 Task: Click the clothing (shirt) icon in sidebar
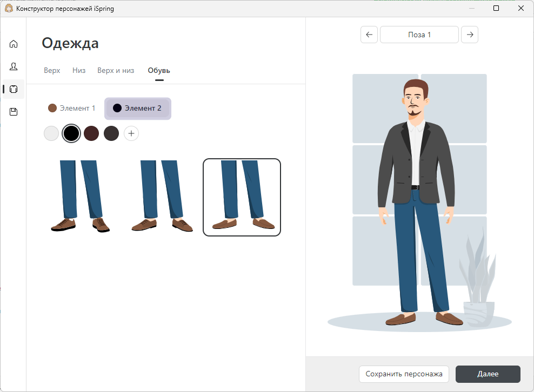tap(13, 89)
